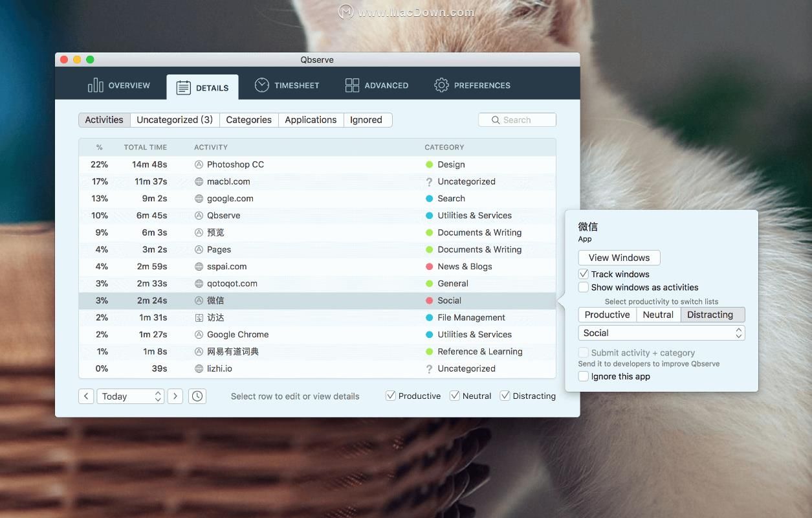Viewport: 812px width, 518px height.
Task: Click the globe icon next to macbl.com
Action: coord(199,181)
